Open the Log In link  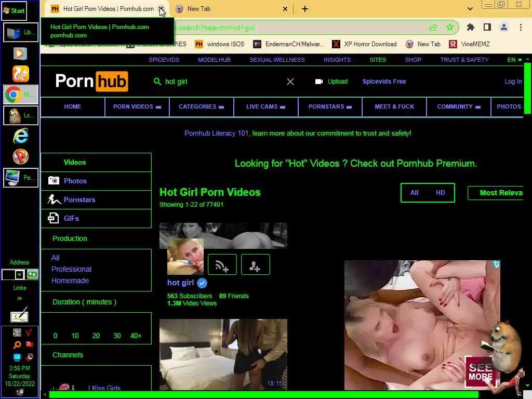pyautogui.click(x=513, y=82)
